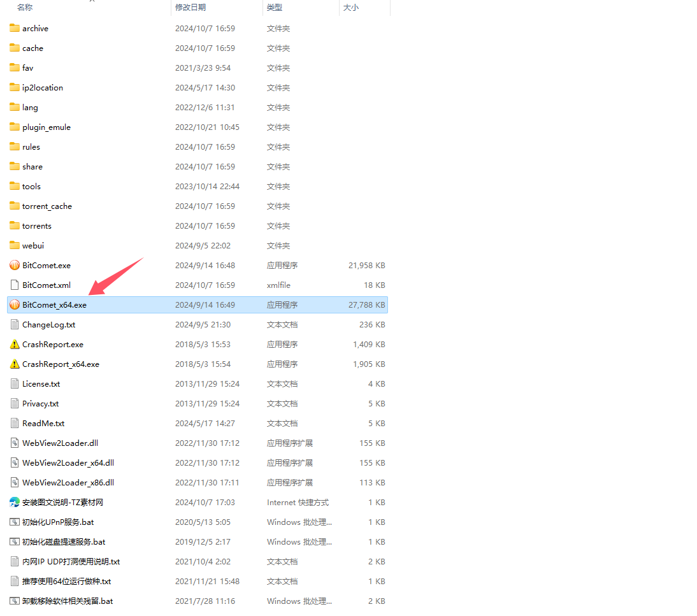Sort by the 修改日期 column header
This screenshot has height=616, width=697.
pos(190,8)
